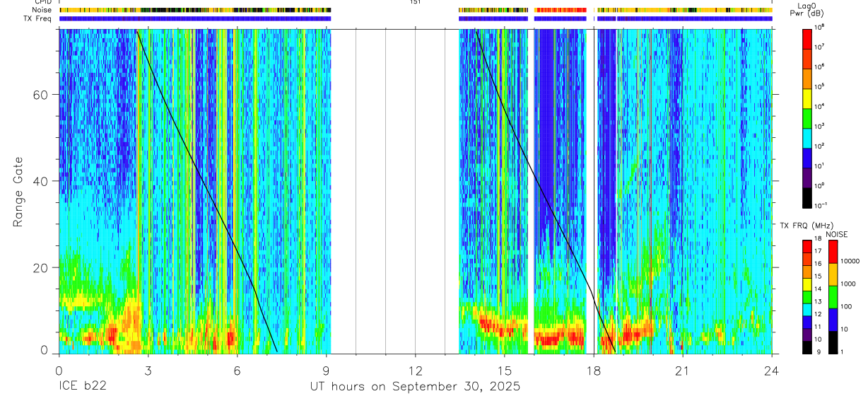
Task: Click the TX FRQ legend label 9
Action: 818,351
